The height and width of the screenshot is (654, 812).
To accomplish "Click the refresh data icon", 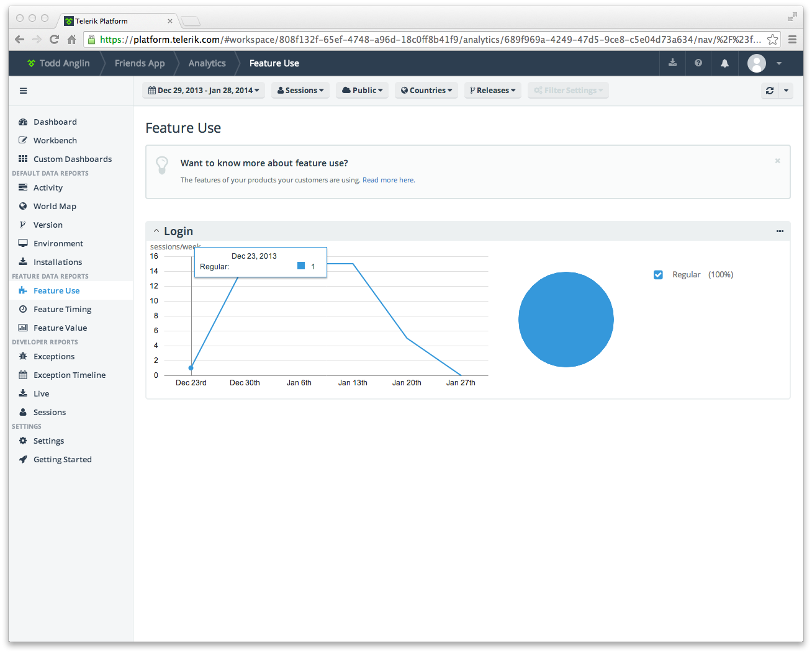I will (x=770, y=91).
